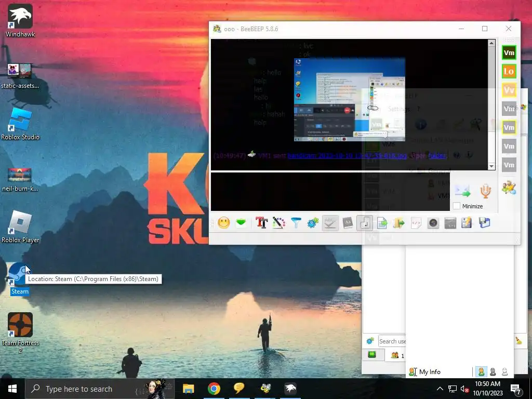Click the green down-arrow tray icon in BeeBEEP toolbar

click(x=241, y=223)
